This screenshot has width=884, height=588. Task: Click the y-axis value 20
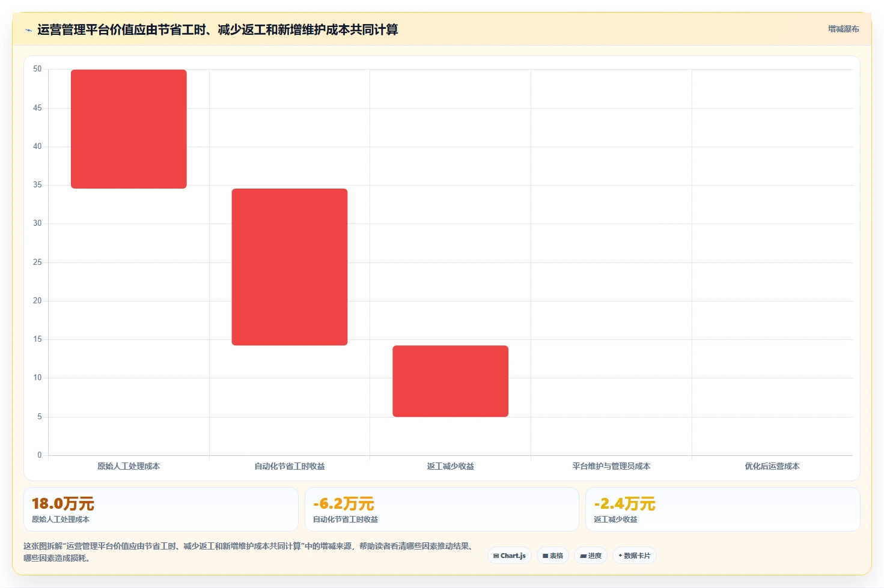(37, 301)
